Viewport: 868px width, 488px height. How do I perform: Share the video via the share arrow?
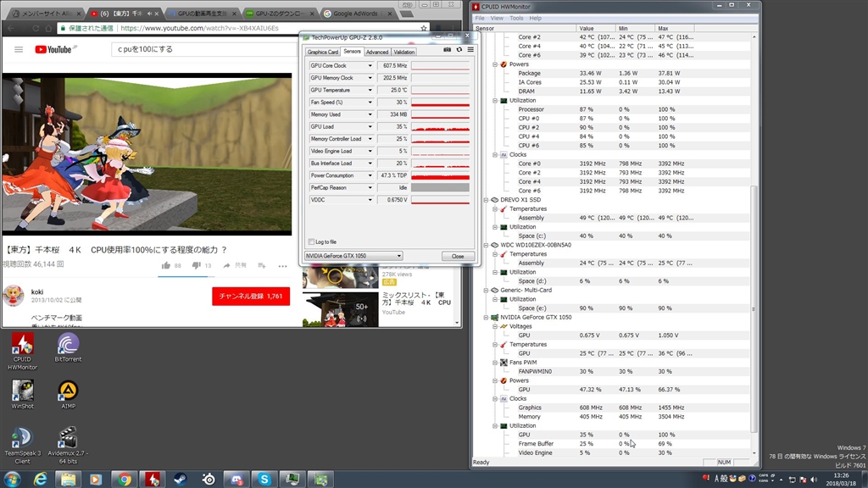pyautogui.click(x=226, y=265)
